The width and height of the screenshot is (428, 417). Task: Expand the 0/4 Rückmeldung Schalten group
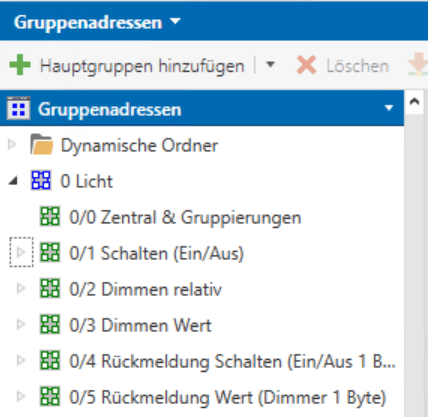point(21,360)
